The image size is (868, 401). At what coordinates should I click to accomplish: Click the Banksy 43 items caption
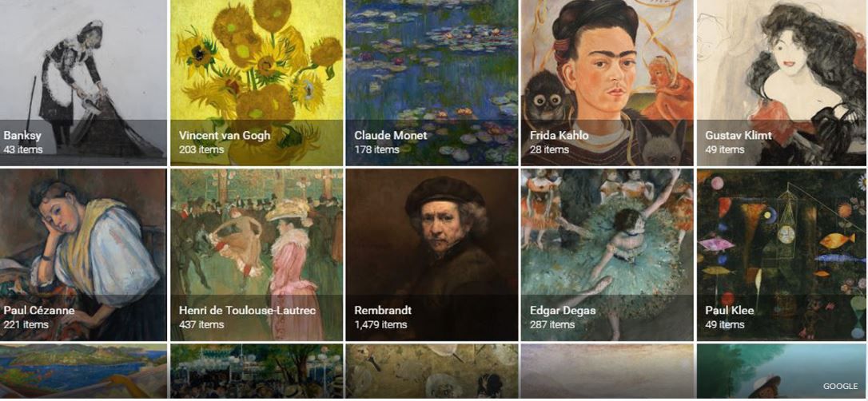click(x=22, y=150)
